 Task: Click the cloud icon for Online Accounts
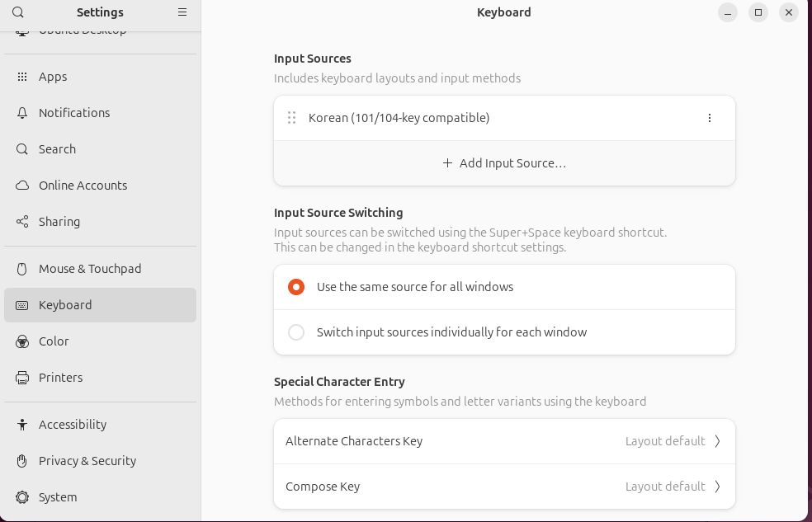21,186
